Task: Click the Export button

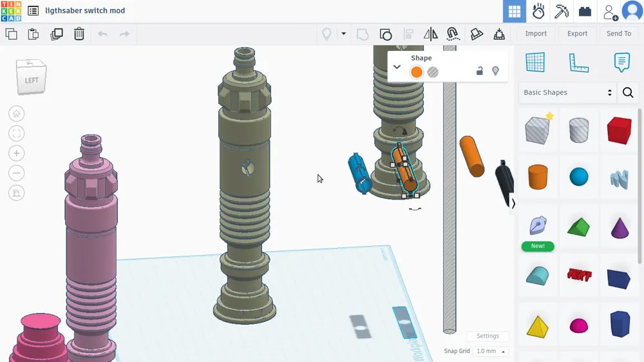Action: point(577,33)
